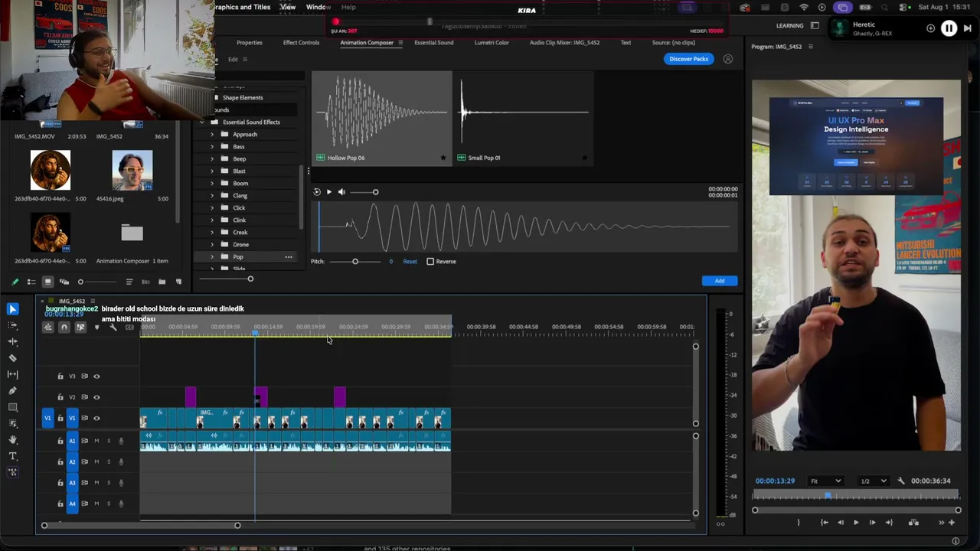The height and width of the screenshot is (551, 980).
Task: Select the Slip tool
Action: coord(13,374)
